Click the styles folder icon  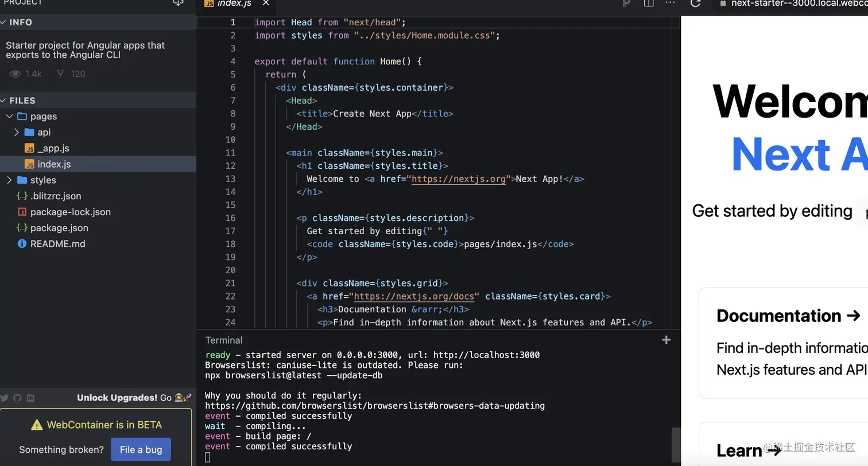[22, 180]
